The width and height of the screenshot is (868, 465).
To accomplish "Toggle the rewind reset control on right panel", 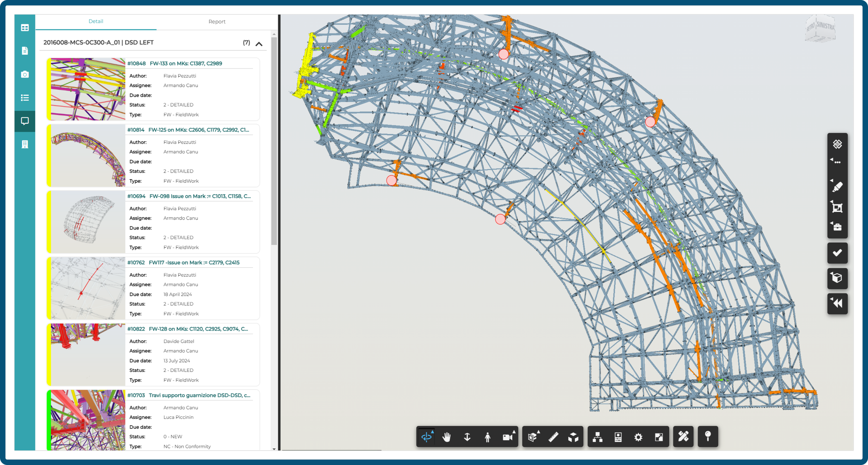I will click(837, 303).
